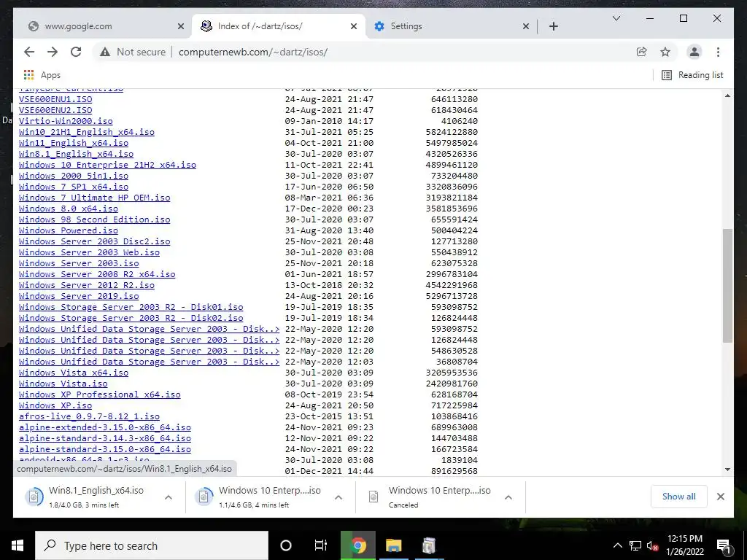Select date text 04-Oct-2021 21:00

pos(329,143)
